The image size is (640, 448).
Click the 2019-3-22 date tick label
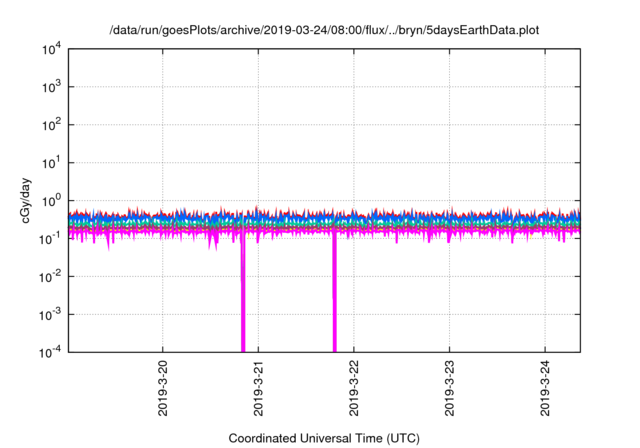click(353, 388)
